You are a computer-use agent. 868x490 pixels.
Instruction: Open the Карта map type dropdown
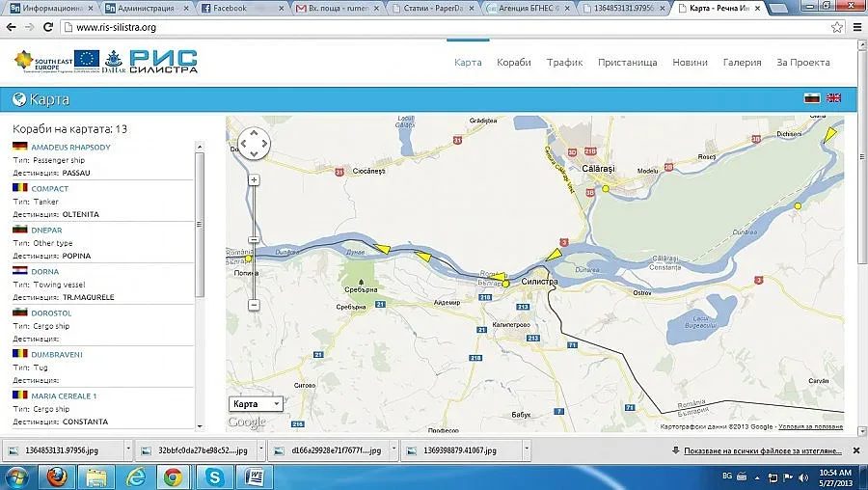pos(256,404)
